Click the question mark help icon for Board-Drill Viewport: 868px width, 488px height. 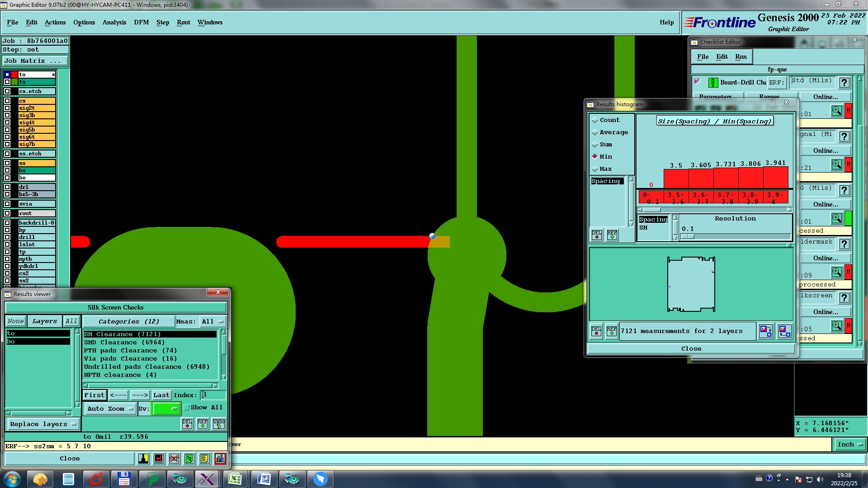(x=844, y=83)
